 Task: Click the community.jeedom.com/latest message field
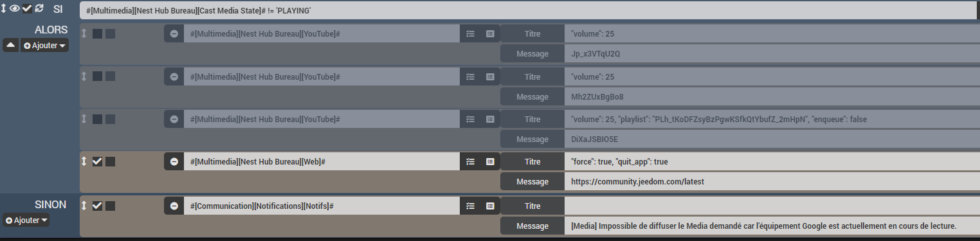772,182
